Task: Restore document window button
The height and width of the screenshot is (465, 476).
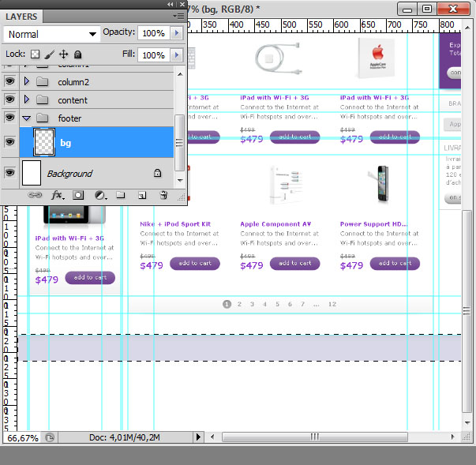Action: [x=426, y=9]
